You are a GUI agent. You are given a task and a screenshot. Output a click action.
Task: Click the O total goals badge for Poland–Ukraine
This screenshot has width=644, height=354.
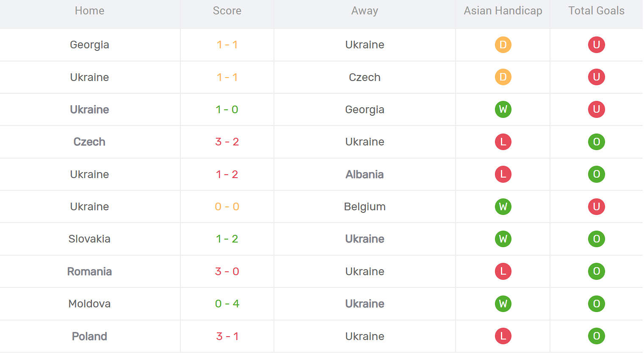tap(596, 336)
